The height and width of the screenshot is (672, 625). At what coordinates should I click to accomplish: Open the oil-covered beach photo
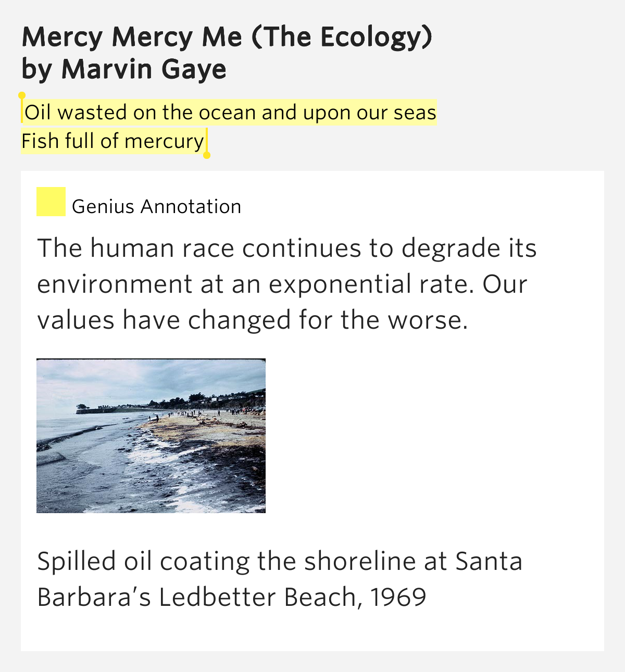pos(151,436)
